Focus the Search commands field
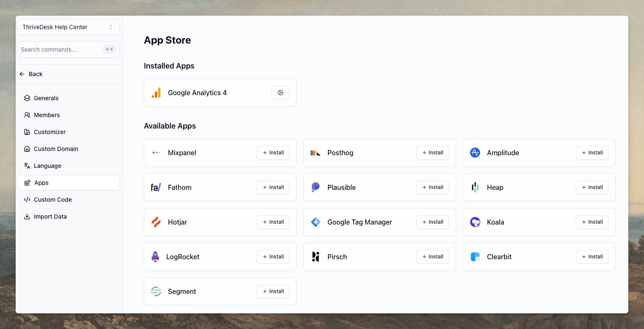 [69, 49]
